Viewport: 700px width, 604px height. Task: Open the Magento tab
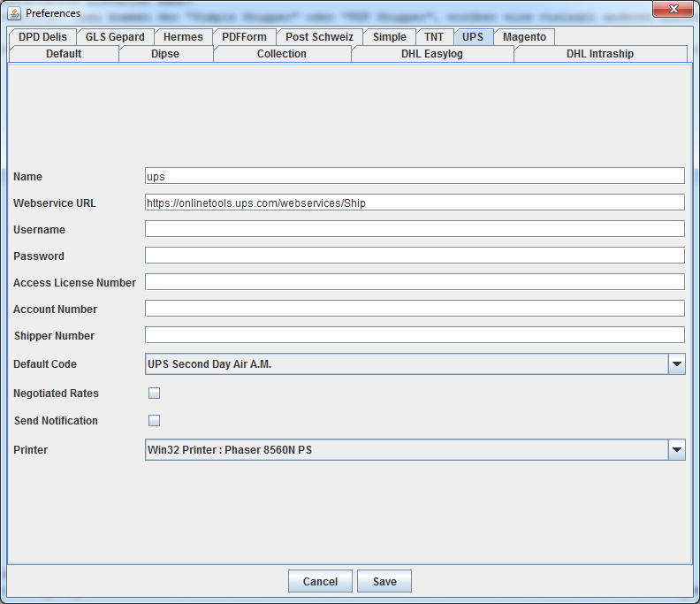pyautogui.click(x=524, y=36)
